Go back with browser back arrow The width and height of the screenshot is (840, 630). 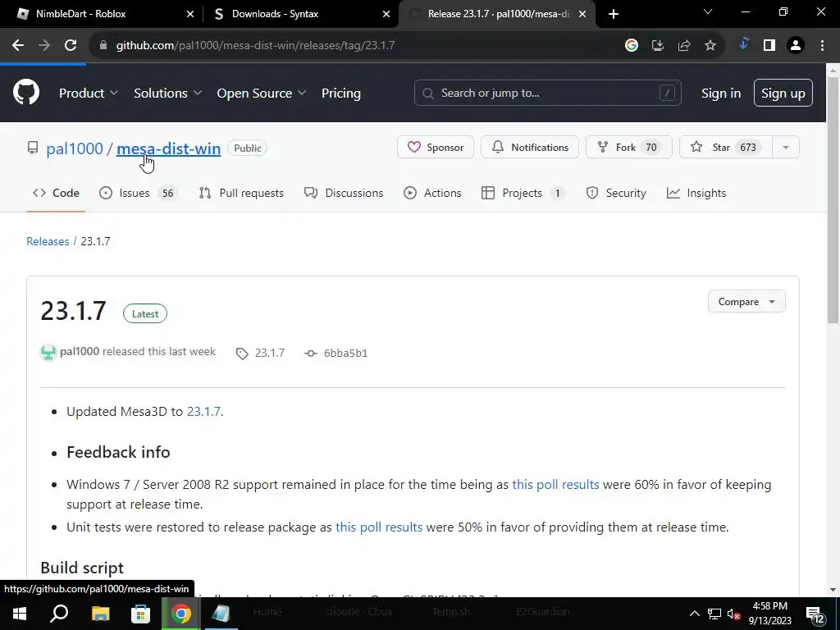[18, 46]
